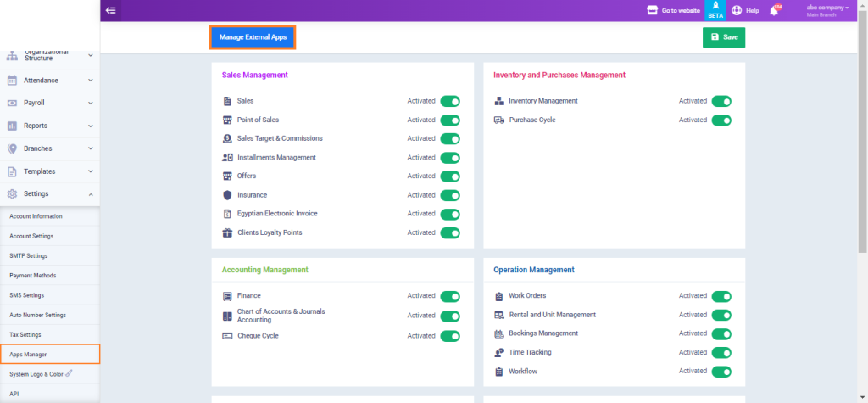Open Auto Number Settings

(x=50, y=315)
